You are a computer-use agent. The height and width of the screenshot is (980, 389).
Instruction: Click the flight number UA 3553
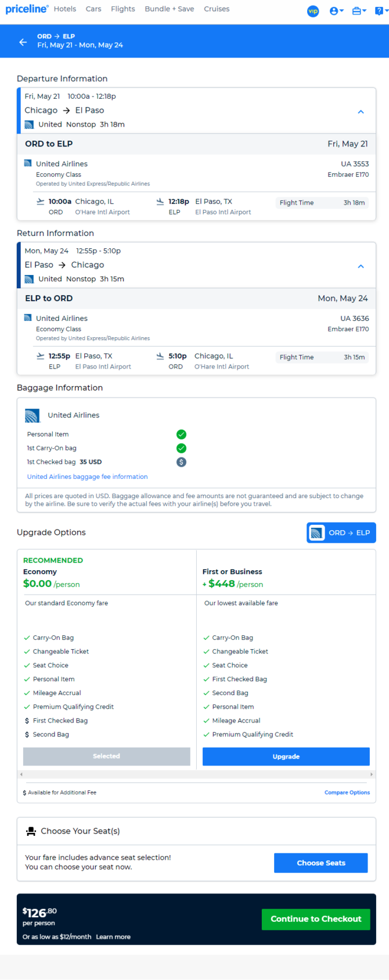pos(355,164)
